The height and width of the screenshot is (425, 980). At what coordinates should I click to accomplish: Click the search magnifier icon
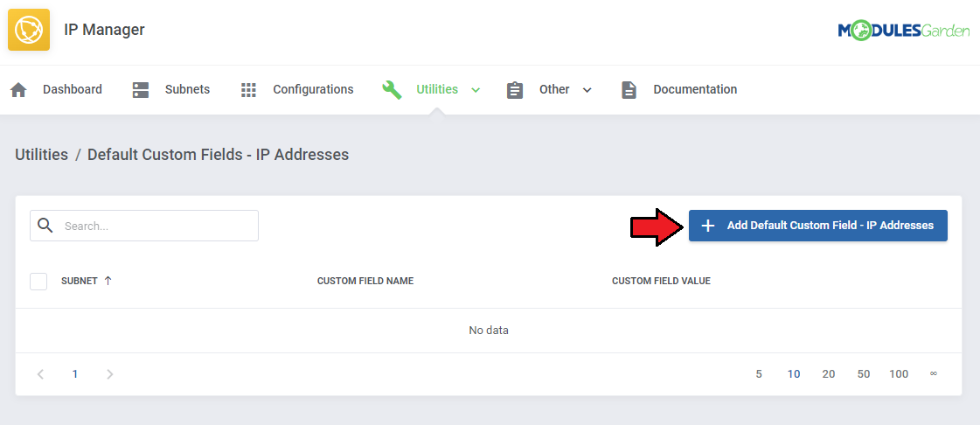[45, 225]
